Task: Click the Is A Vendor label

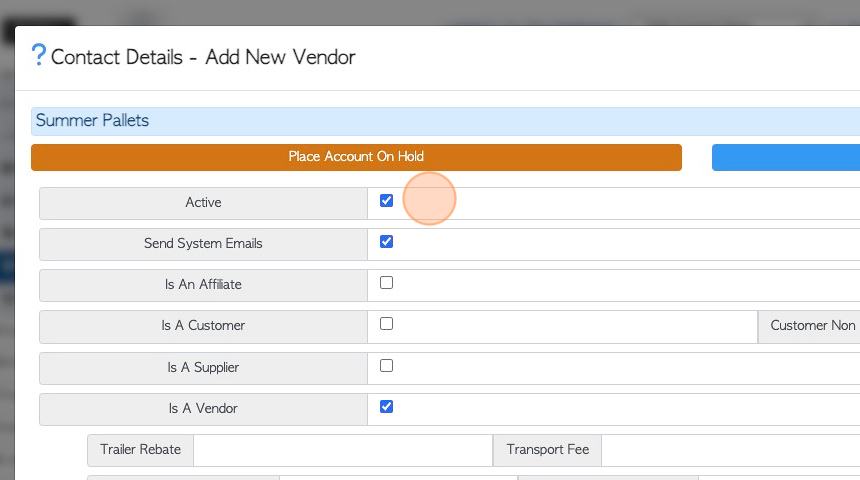Action: tap(203, 409)
